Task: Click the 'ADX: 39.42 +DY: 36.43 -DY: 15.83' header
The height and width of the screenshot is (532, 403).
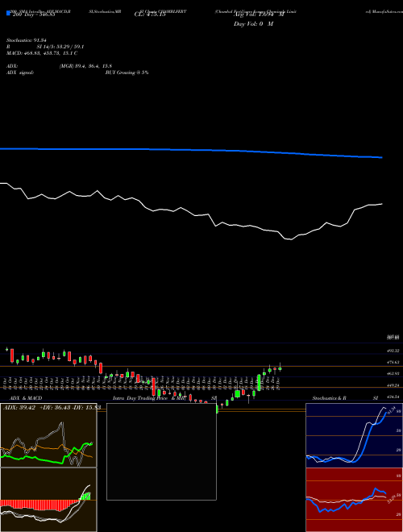Action: pos(52,407)
